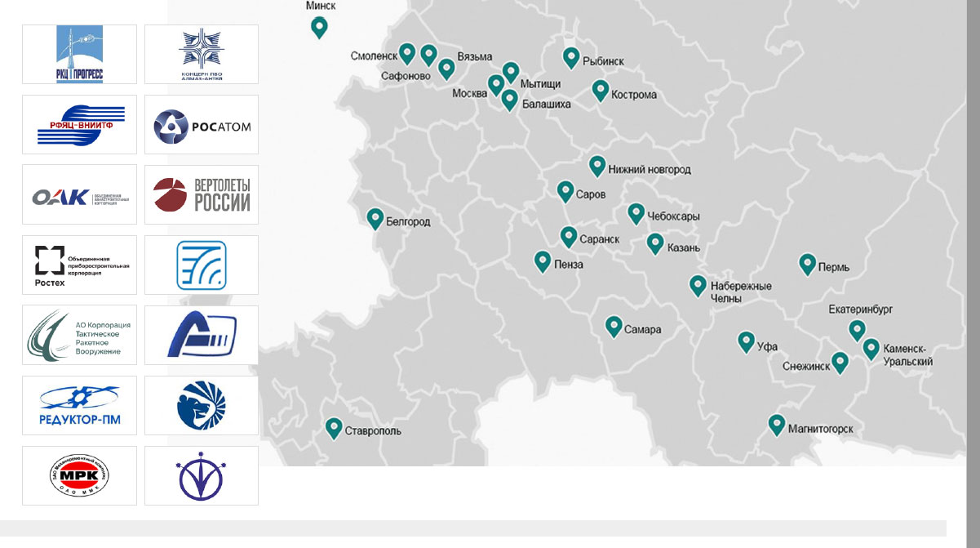Click the Сафоново city label

tap(406, 76)
